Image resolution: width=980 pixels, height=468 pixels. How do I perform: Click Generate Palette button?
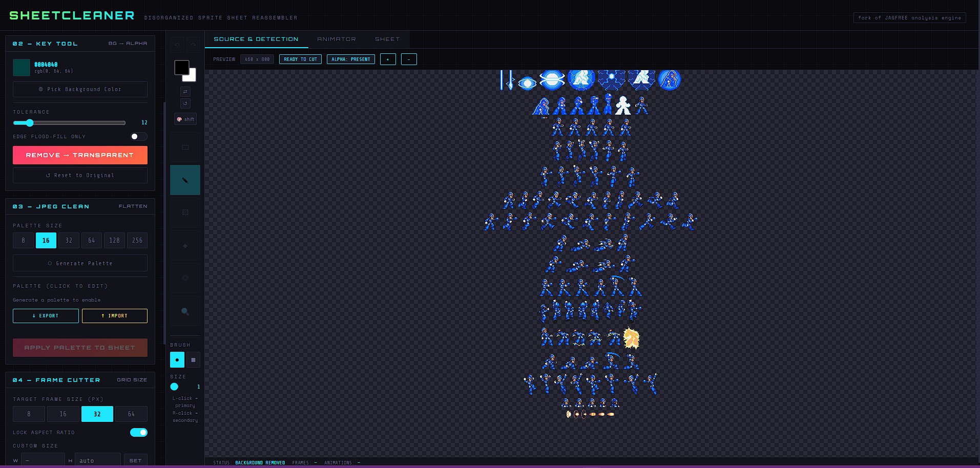coord(80,263)
